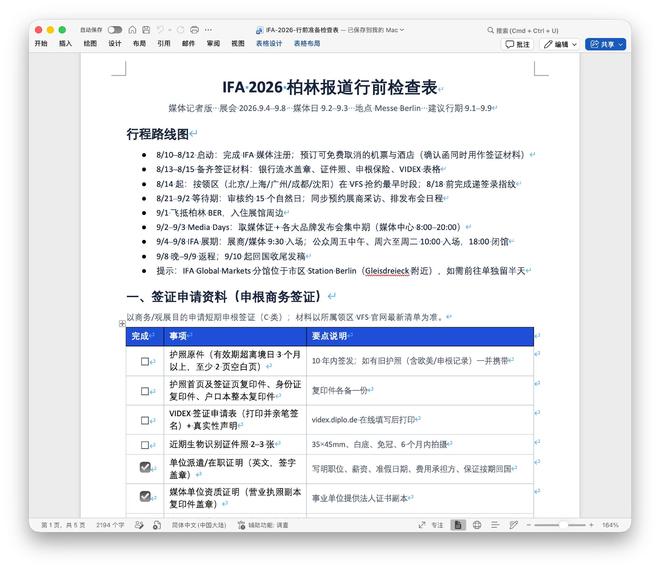Click the 辅助功能: 调查 accessibility indicator
660x570 pixels.
(x=263, y=525)
